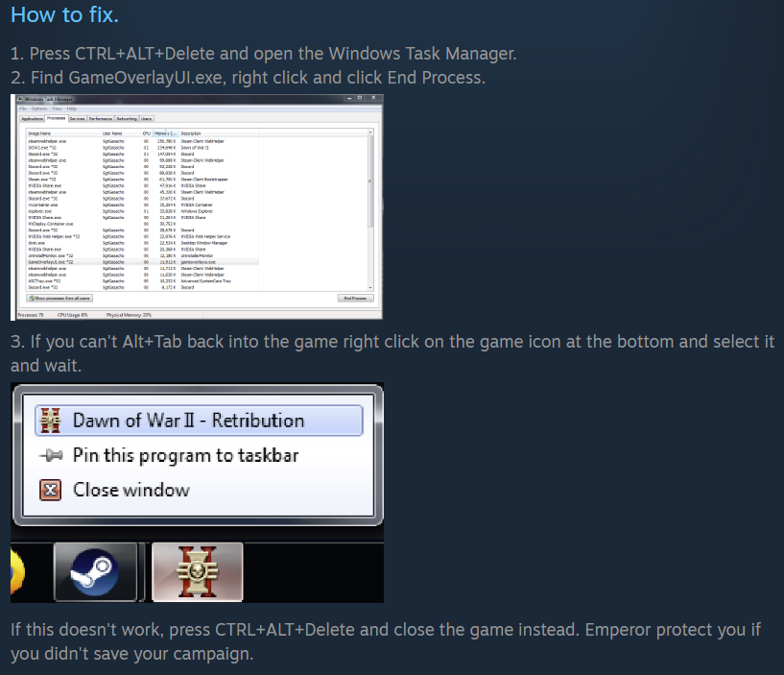784x675 pixels.
Task: Click the Dawn of War II emblem in jump list
Action: pyautogui.click(x=51, y=421)
